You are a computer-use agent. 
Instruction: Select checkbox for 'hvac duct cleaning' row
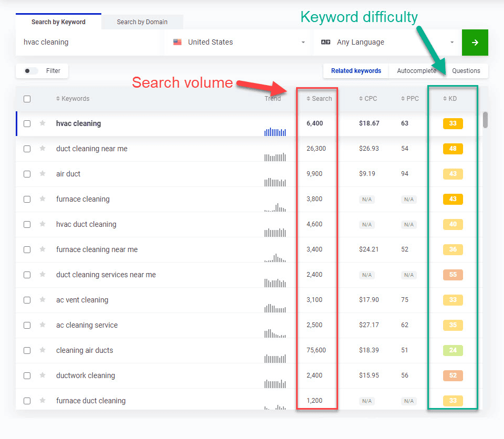tap(27, 224)
